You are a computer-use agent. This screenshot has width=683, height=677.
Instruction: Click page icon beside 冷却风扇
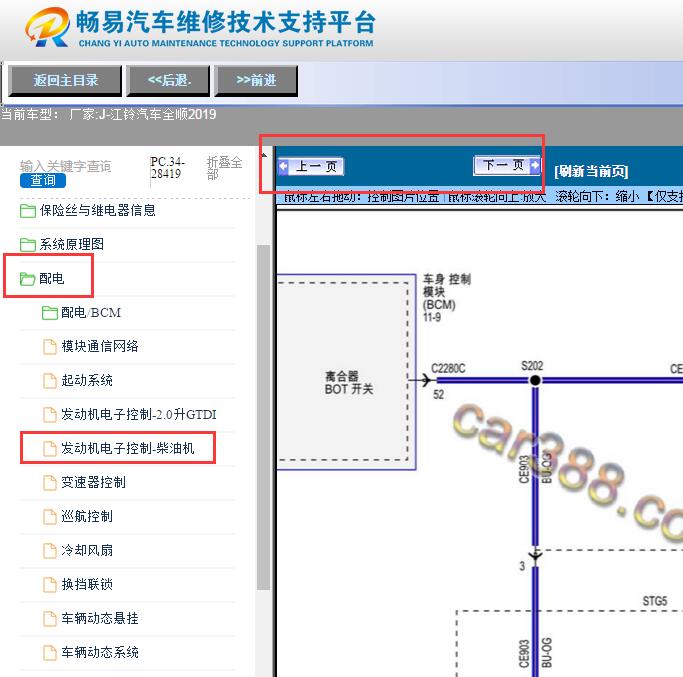(50, 551)
